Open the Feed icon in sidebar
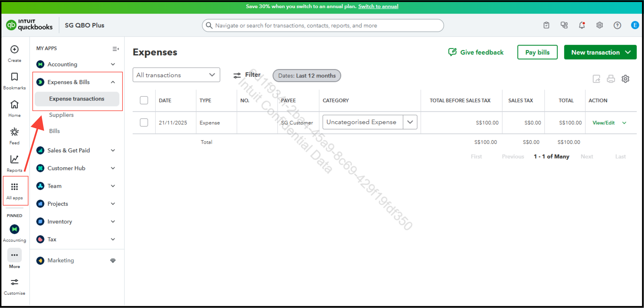Image resolution: width=644 pixels, height=308 pixels. 14,132
